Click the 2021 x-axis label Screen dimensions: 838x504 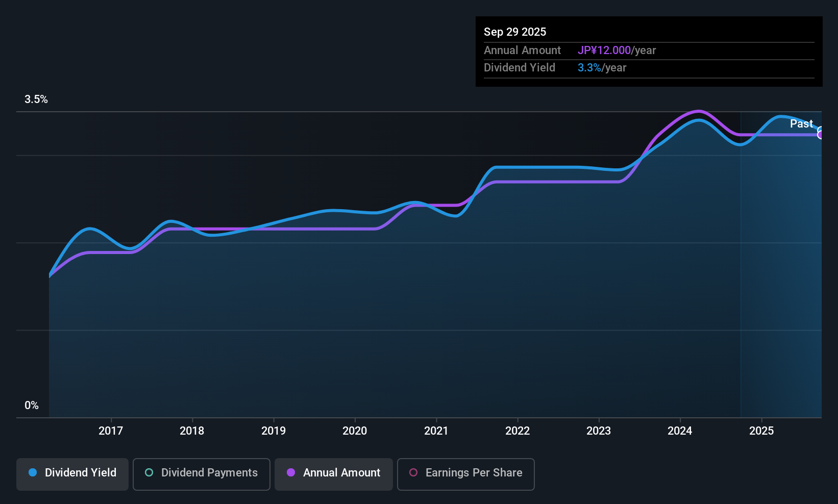436,431
